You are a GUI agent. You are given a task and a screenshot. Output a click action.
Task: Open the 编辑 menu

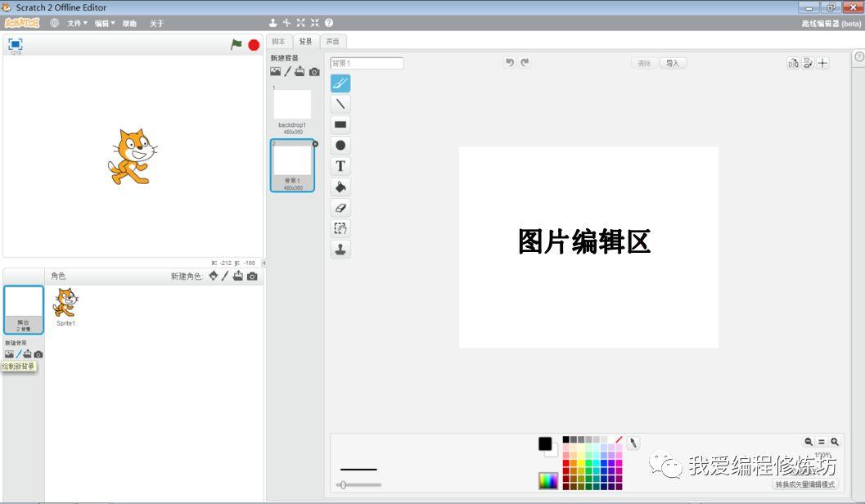click(105, 23)
